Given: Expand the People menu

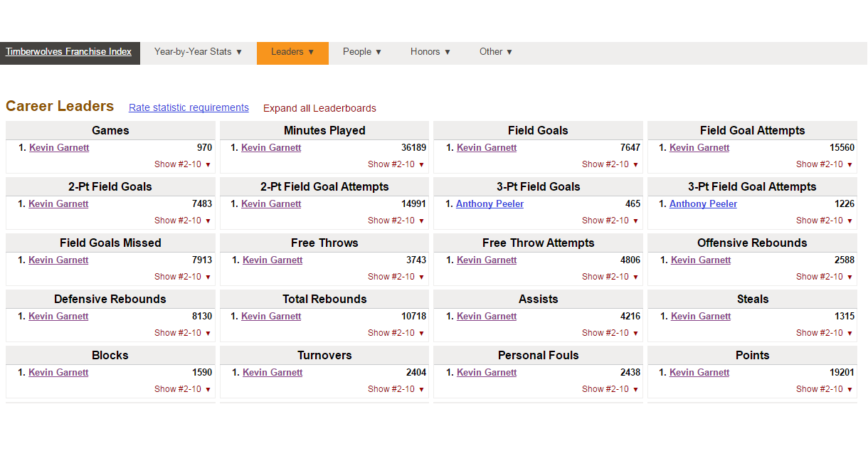Looking at the screenshot, I should coord(362,52).
